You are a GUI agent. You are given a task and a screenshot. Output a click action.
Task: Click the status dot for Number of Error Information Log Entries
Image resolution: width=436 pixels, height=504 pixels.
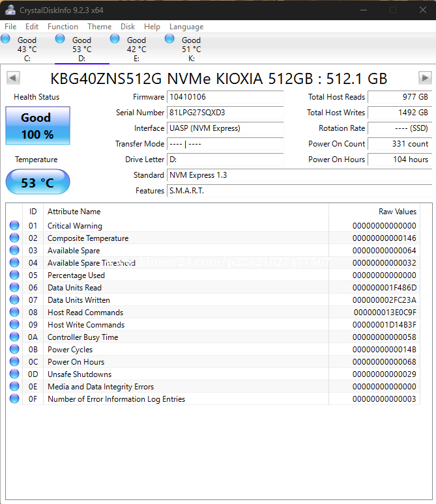coord(14,399)
